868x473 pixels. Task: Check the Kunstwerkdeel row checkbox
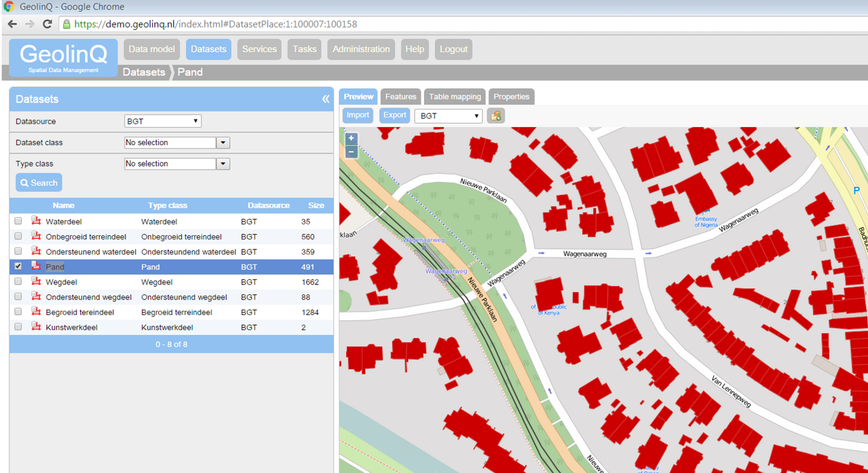(x=18, y=326)
